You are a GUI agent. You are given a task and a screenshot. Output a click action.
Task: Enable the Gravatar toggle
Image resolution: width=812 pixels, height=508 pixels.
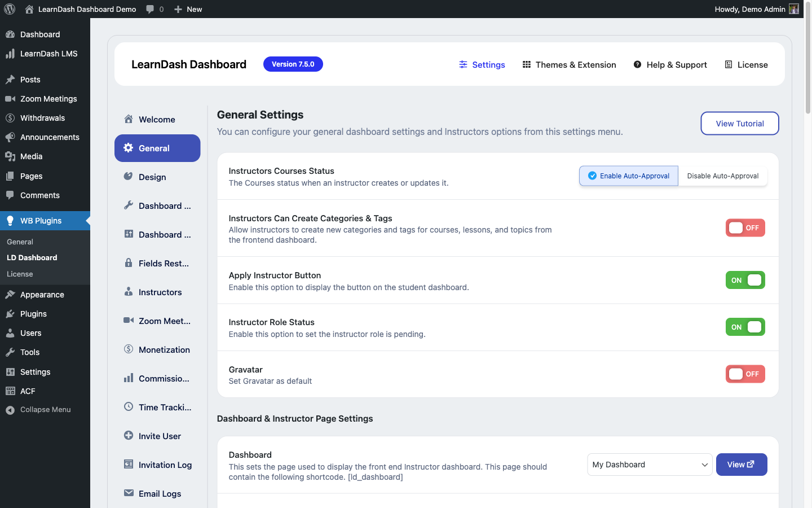[x=745, y=374]
